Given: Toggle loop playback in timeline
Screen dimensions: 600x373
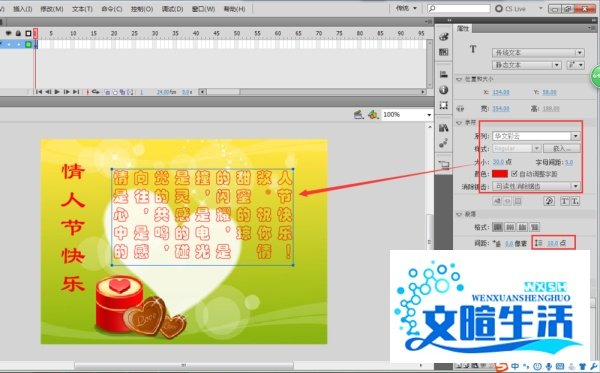Looking at the screenshot, I should click(96, 92).
